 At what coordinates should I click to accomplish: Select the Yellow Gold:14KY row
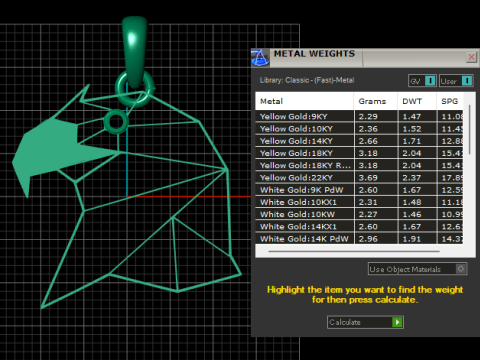pos(359,141)
